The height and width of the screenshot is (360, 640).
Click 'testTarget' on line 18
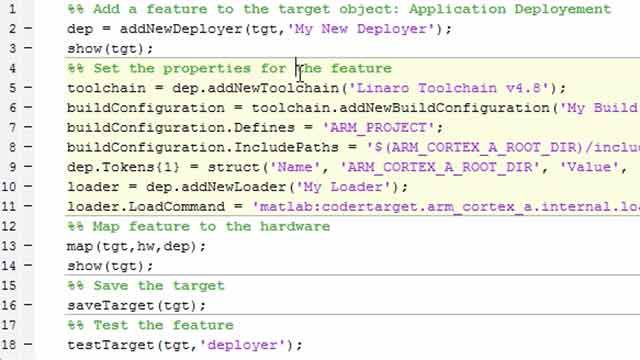pyautogui.click(x=110, y=345)
